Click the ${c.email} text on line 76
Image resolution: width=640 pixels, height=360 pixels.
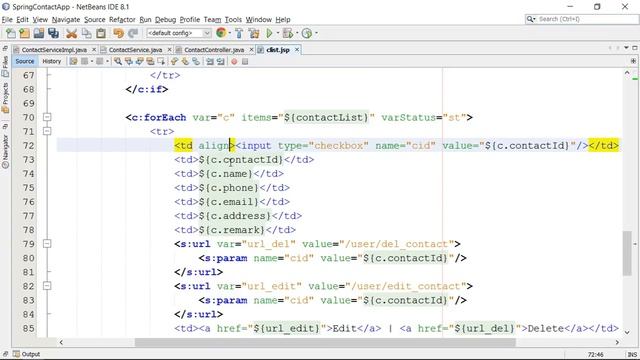tap(229, 202)
